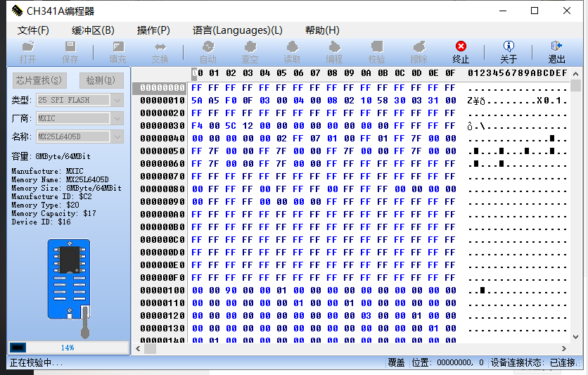Click the 编程 (Program) toolbar icon
This screenshot has width=588, height=375.
pyautogui.click(x=334, y=51)
